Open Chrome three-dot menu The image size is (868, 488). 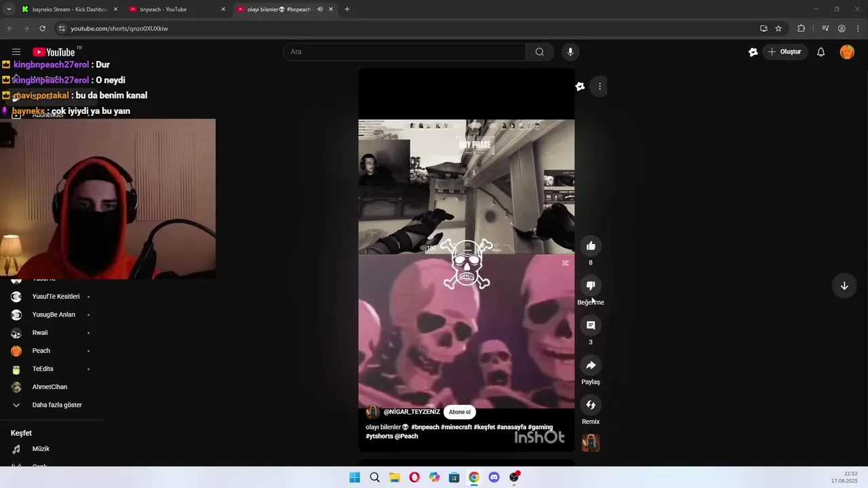[858, 28]
